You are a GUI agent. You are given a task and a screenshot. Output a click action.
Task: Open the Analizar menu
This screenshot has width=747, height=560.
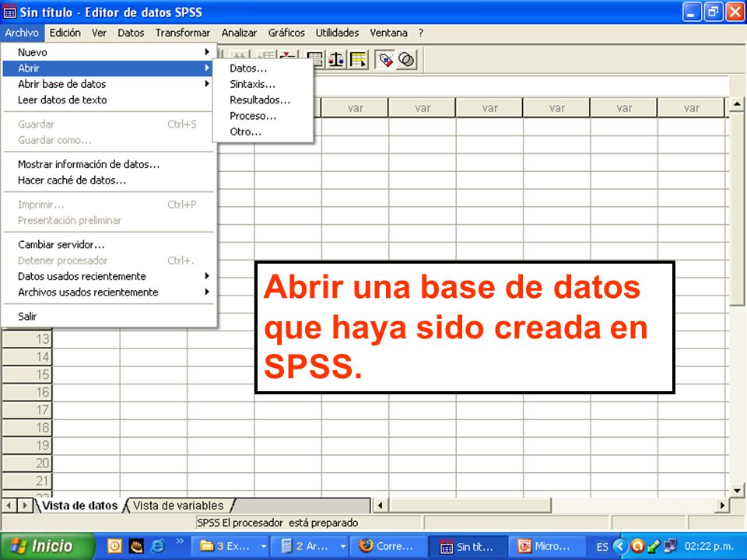point(239,33)
